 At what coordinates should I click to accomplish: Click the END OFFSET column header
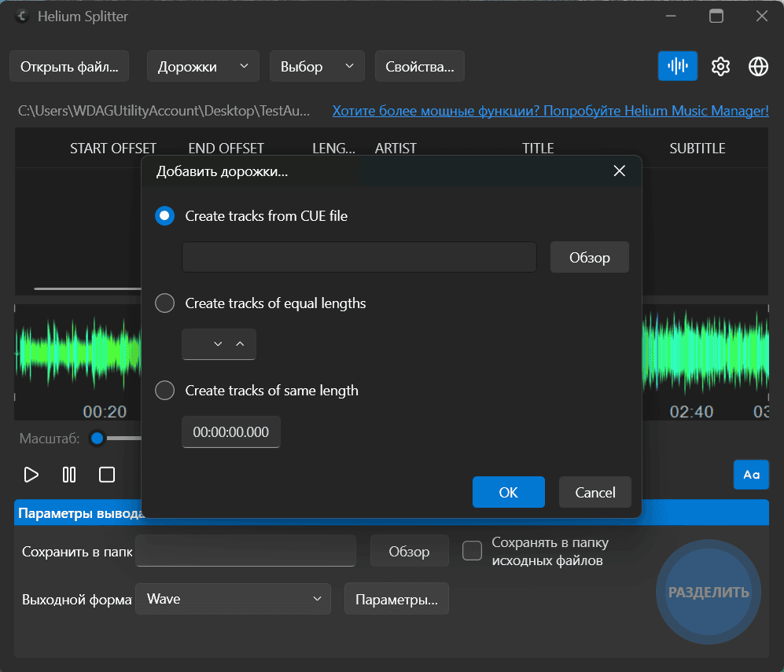(226, 149)
